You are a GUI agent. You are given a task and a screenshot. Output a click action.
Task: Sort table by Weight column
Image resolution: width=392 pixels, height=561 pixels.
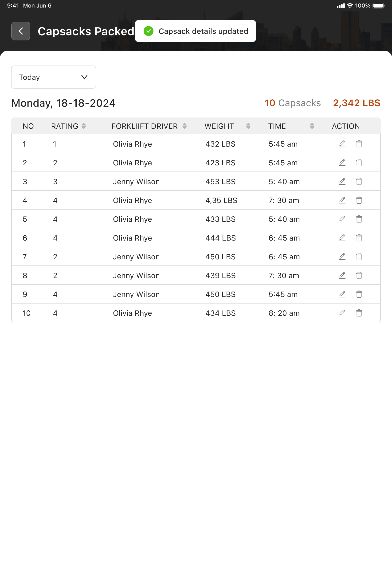coord(248,126)
